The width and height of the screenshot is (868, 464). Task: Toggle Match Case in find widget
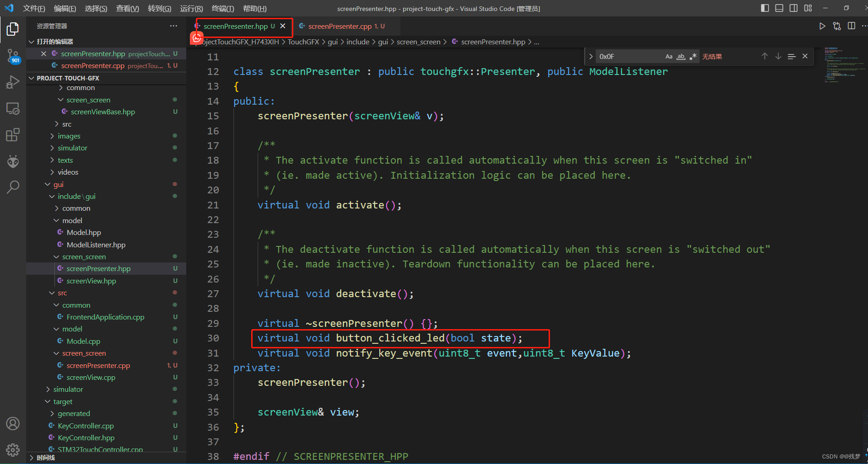click(x=669, y=56)
